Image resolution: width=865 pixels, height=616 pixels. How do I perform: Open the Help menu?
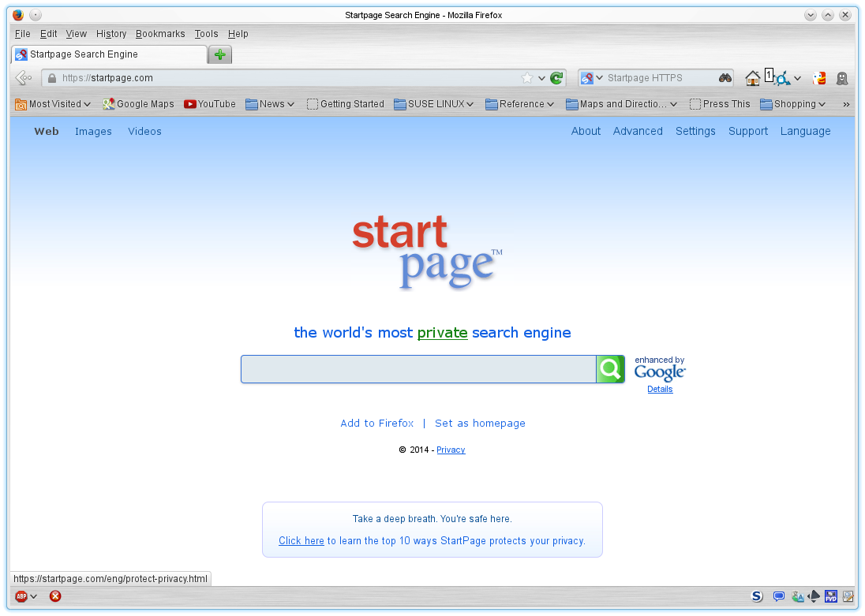238,34
